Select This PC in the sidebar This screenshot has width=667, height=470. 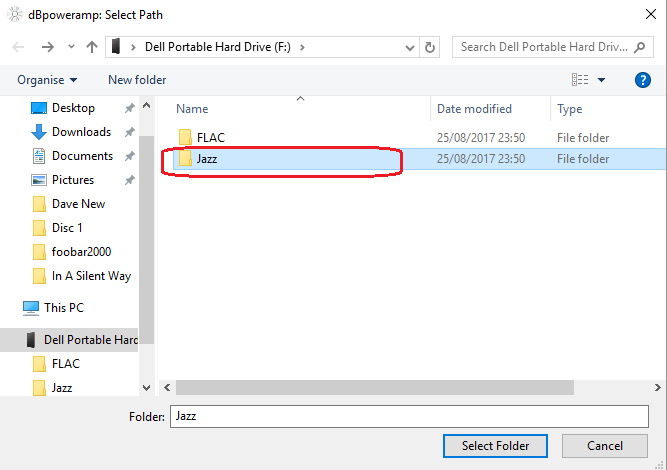[64, 308]
